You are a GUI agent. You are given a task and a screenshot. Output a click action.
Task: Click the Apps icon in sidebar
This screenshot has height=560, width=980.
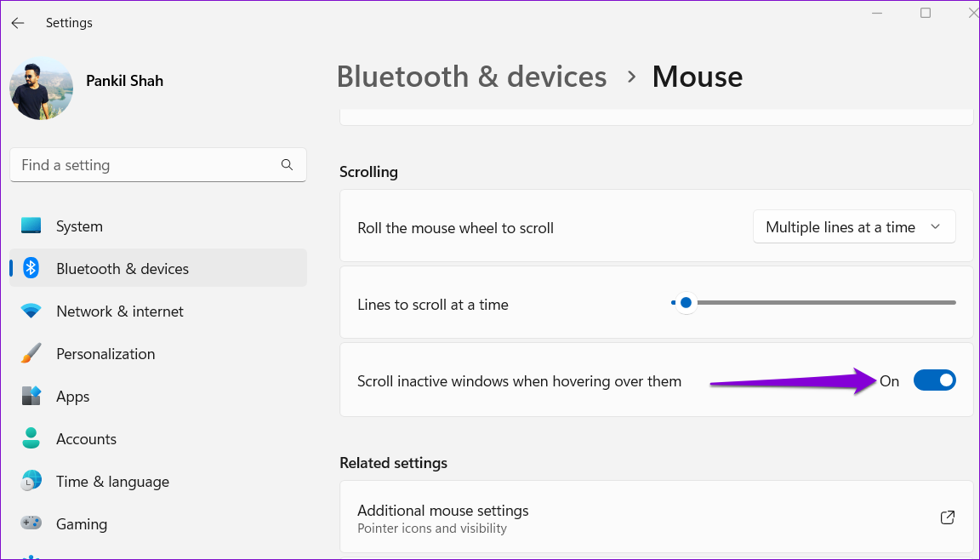(x=31, y=396)
